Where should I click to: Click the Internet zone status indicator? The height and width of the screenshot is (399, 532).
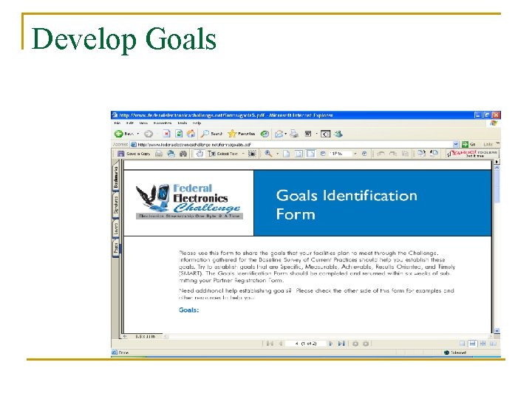455,352
